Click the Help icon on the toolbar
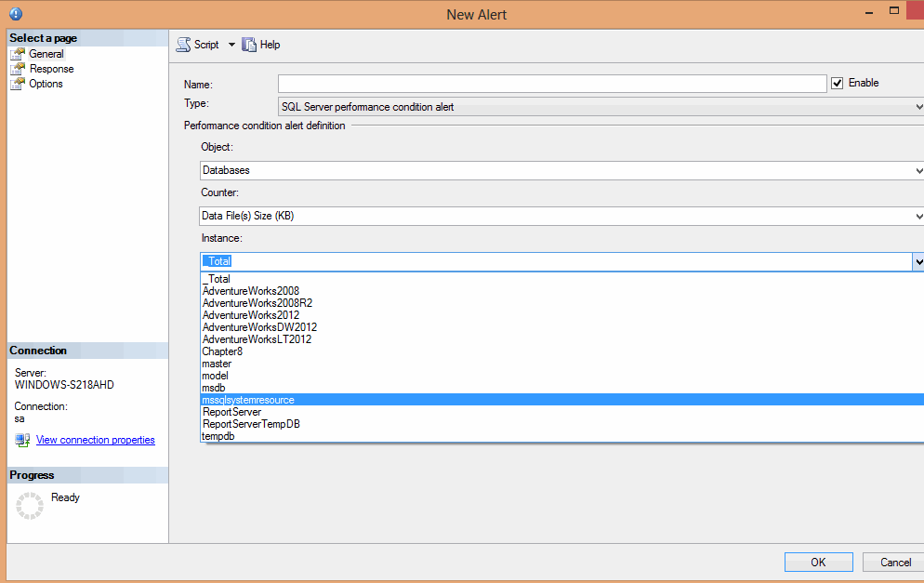This screenshot has width=924, height=583. [248, 44]
